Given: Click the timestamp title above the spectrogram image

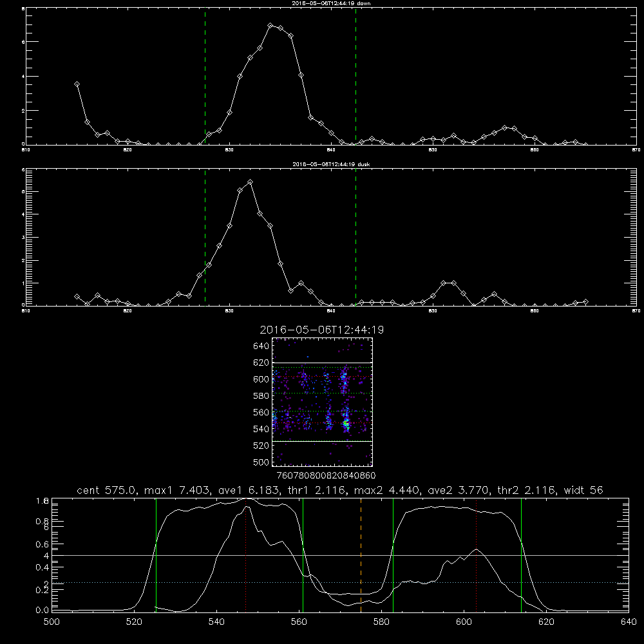Looking at the screenshot, I should (321, 330).
